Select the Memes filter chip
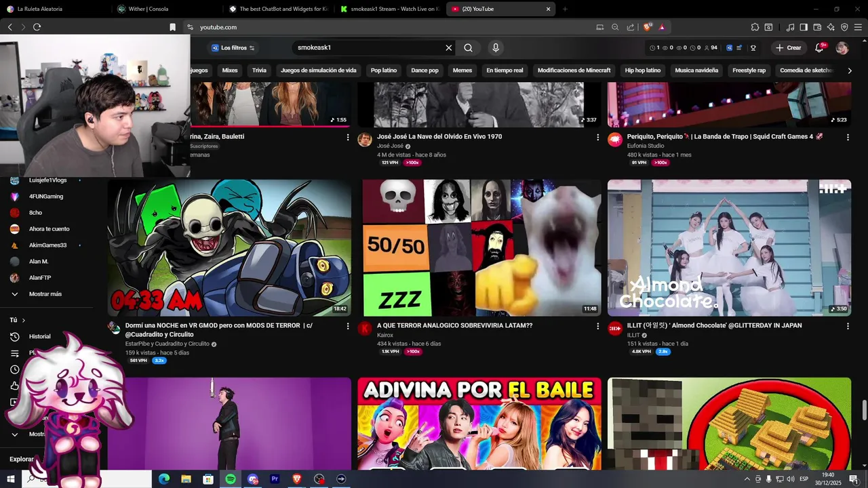Viewport: 868px width, 488px height. pyautogui.click(x=462, y=70)
